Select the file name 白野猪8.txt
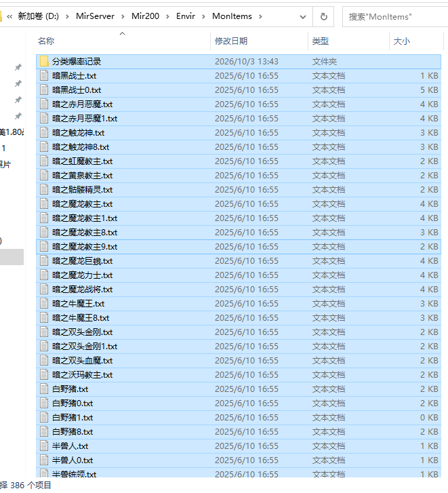448x493 pixels. pyautogui.click(x=73, y=432)
